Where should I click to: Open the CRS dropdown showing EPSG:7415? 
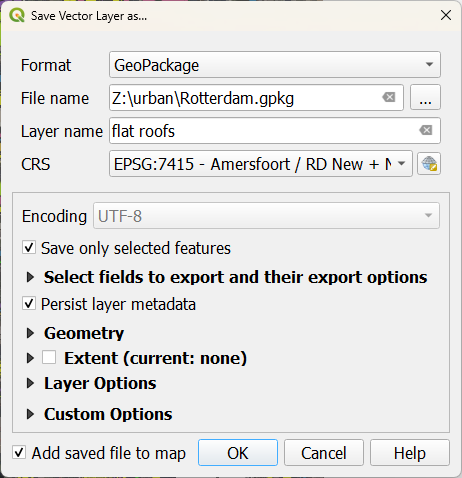261,164
